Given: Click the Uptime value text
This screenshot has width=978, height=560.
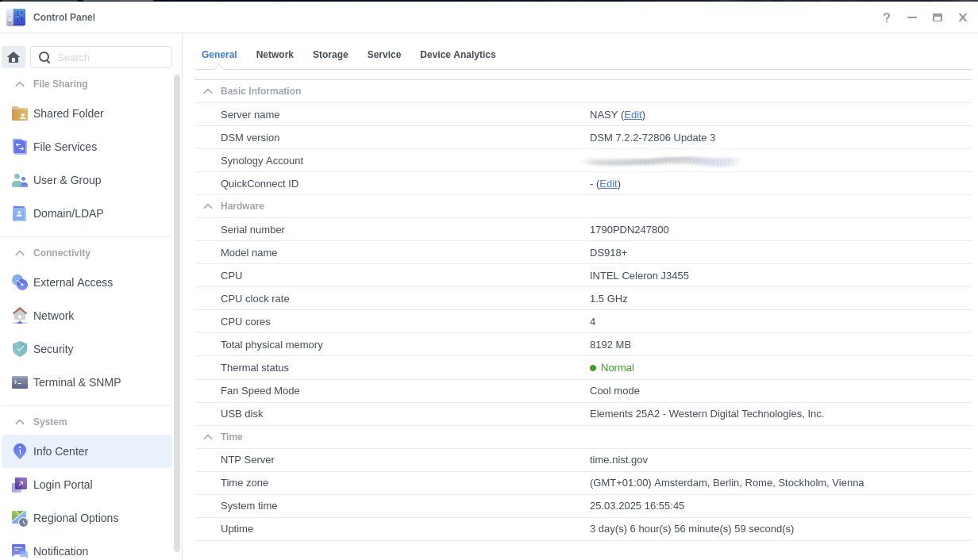Looking at the screenshot, I should click(x=691, y=529).
